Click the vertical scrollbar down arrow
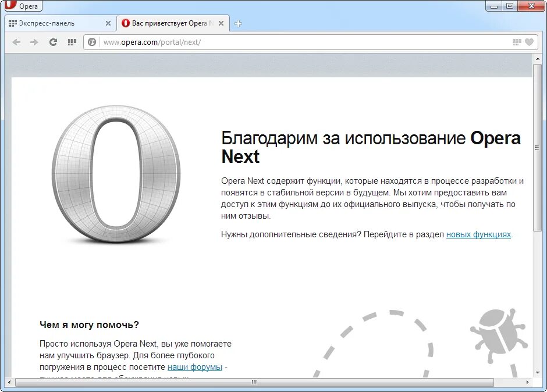Screen dimensions: 547x392 coord(538,372)
